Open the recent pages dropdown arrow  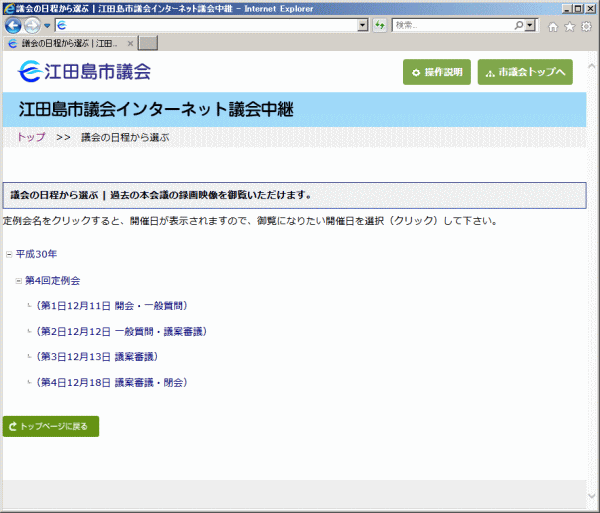tap(47, 26)
